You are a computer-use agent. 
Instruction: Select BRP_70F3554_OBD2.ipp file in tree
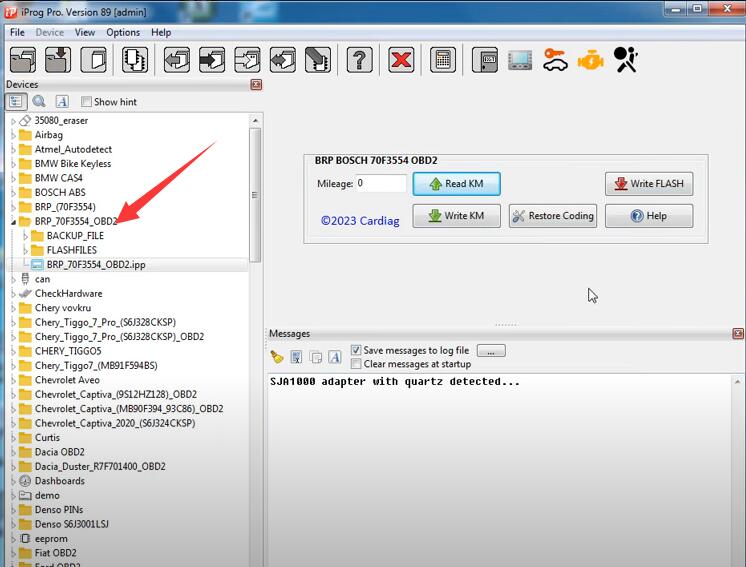tap(96, 265)
